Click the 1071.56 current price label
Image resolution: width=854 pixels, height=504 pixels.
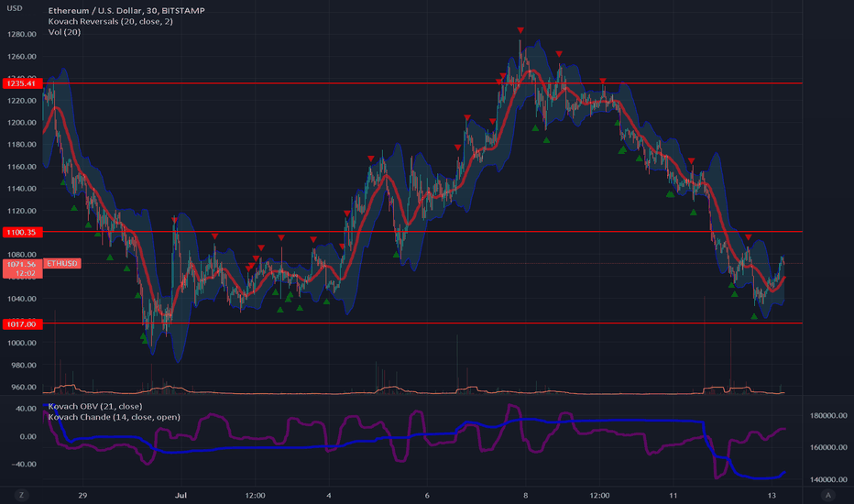[x=22, y=264]
